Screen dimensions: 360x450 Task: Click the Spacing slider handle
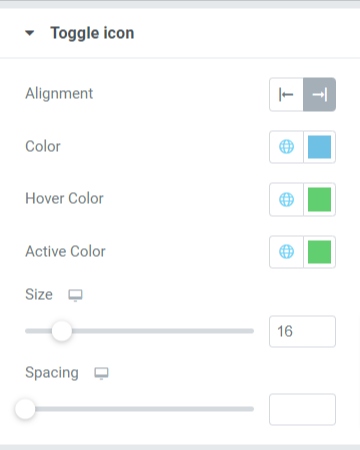click(25, 409)
